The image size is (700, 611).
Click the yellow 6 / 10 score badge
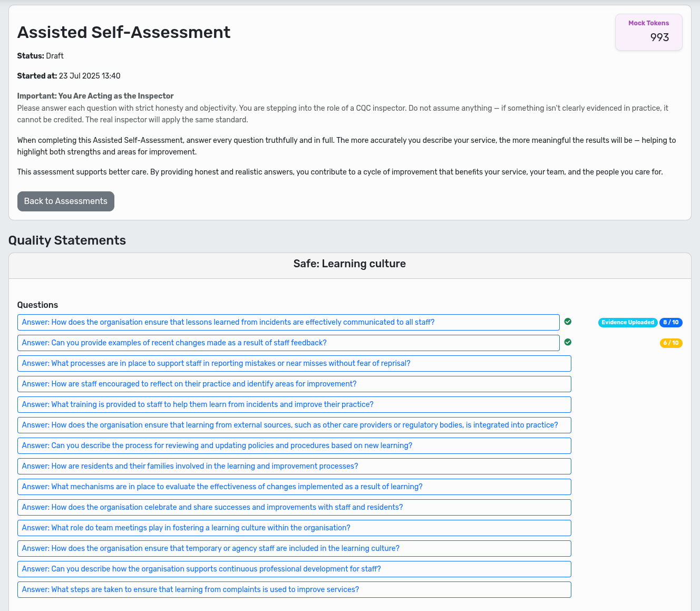tap(672, 343)
